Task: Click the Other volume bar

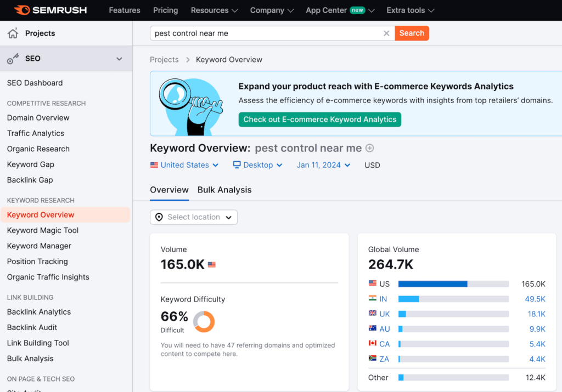Action: 453,378
